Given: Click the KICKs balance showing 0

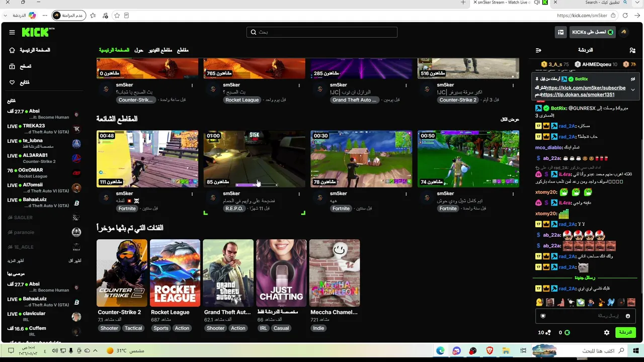Looking at the screenshot, I should tap(564, 332).
